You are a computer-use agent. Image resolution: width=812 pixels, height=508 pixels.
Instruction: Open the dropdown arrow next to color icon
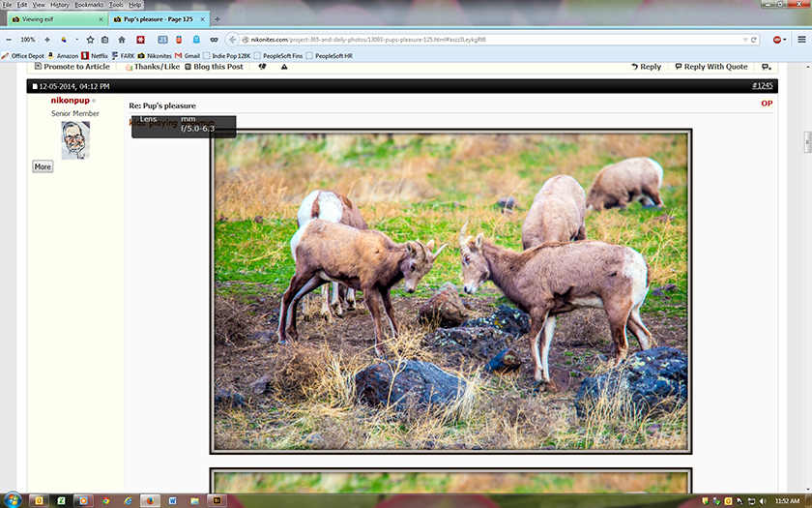coord(77,40)
